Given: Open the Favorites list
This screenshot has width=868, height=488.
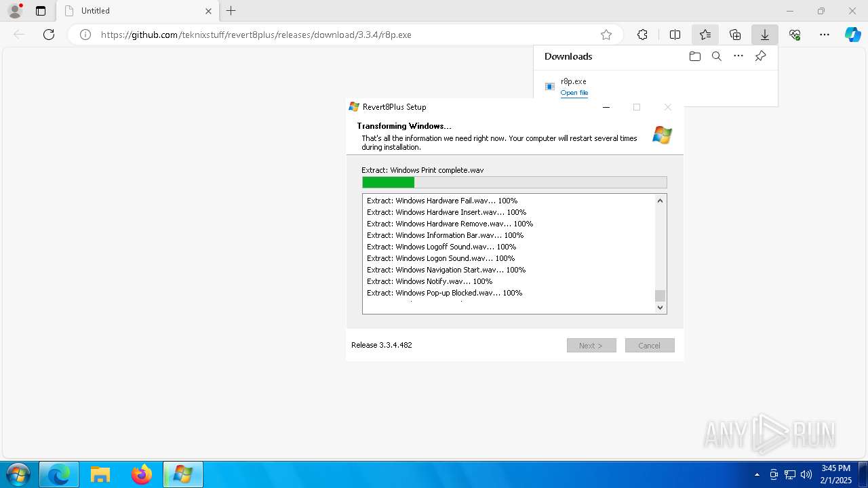Looking at the screenshot, I should [x=705, y=35].
